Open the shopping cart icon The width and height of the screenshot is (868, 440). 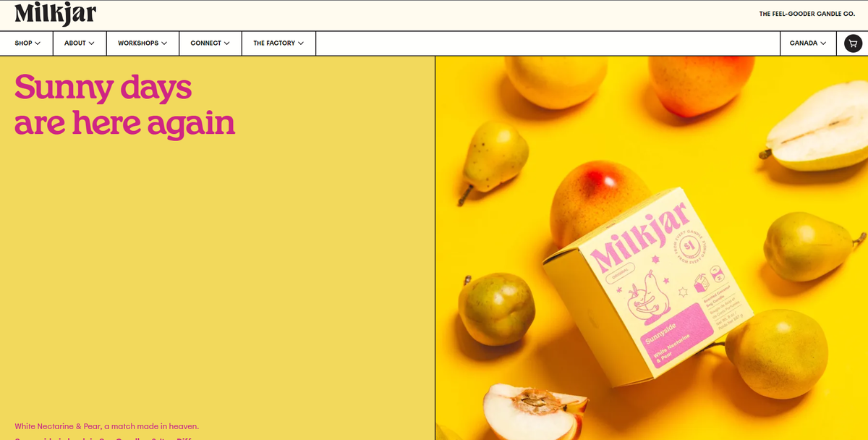point(853,43)
